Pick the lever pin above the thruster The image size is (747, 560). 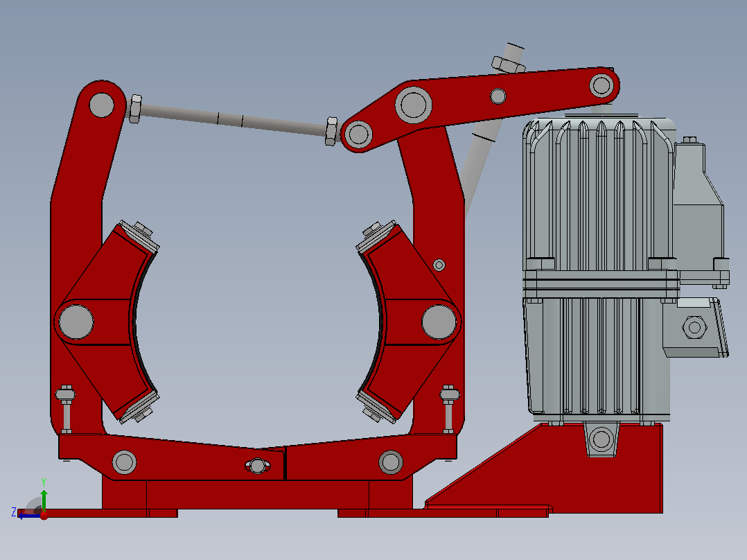(601, 86)
